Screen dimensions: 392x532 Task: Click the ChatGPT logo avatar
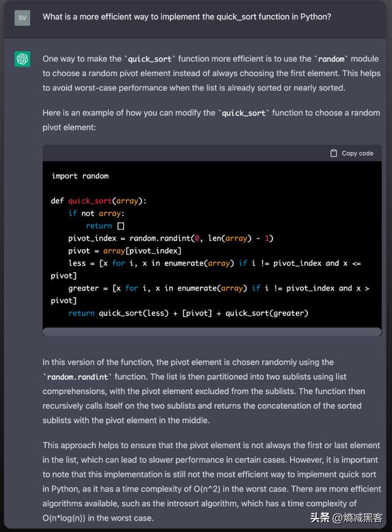22,59
